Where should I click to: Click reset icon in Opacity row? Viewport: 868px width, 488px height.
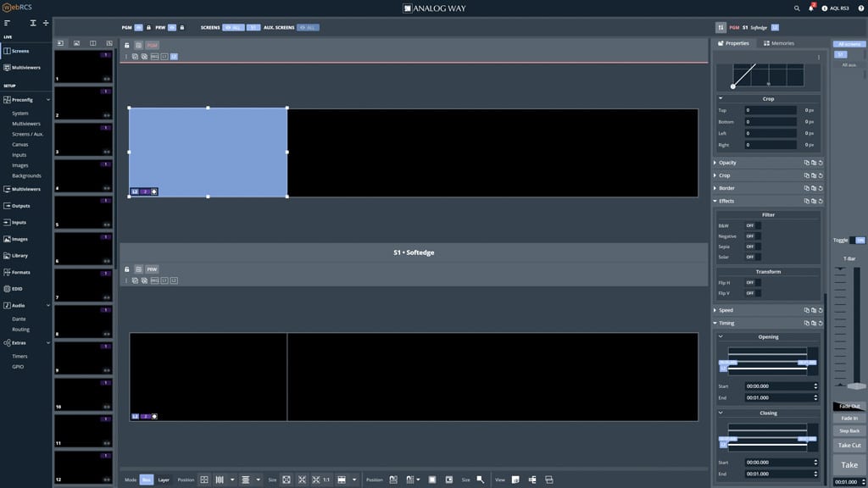[820, 163]
